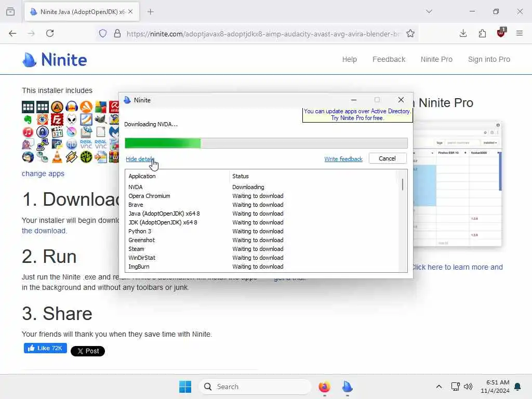
Task: Click the Thunderbird mail icon
Action: (x=28, y=157)
